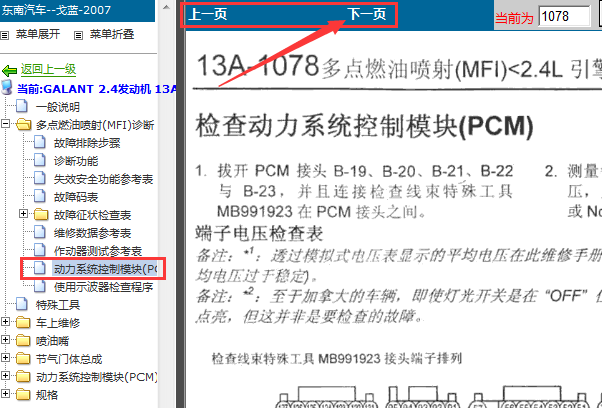Viewport: 602px width, 408px height.
Task: Expand the 喷油嘴 folder
Action: tap(5, 340)
